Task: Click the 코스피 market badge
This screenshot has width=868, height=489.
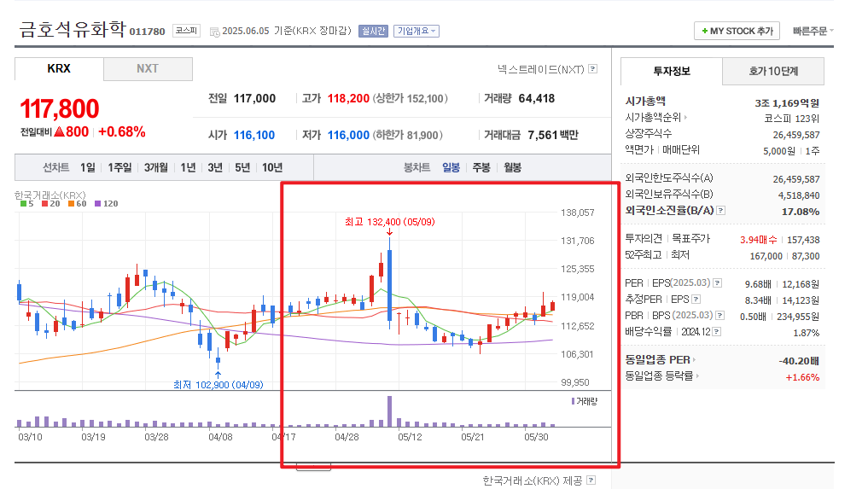Action: [186, 31]
